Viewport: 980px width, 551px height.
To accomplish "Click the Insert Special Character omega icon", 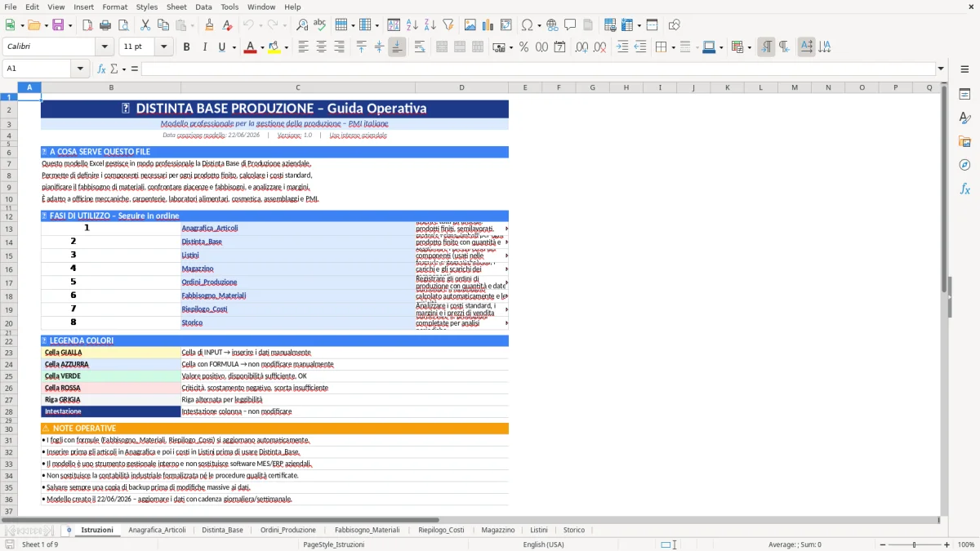I will click(x=527, y=25).
